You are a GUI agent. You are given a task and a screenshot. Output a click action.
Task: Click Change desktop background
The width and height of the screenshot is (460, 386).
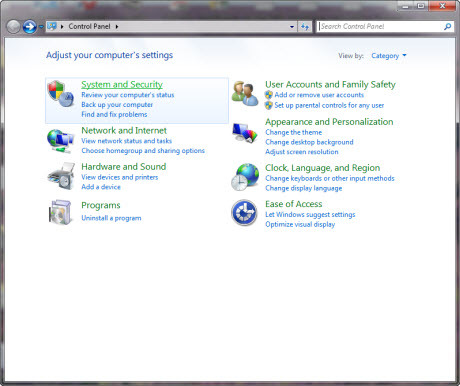pos(309,142)
